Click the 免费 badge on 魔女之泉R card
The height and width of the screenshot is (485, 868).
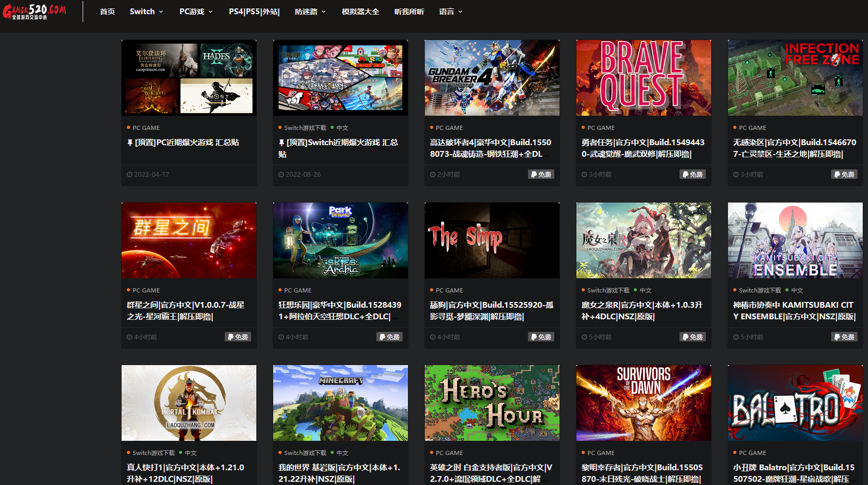tap(693, 337)
